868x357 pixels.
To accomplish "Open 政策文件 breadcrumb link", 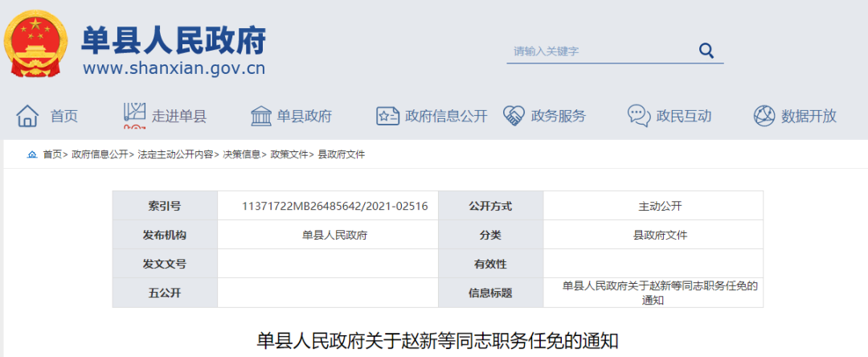I will pos(289,155).
